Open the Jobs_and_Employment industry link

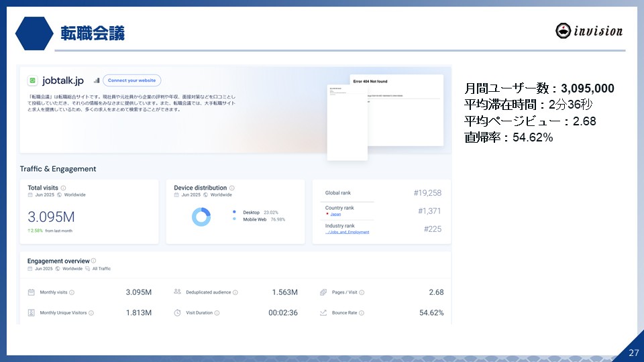347,233
